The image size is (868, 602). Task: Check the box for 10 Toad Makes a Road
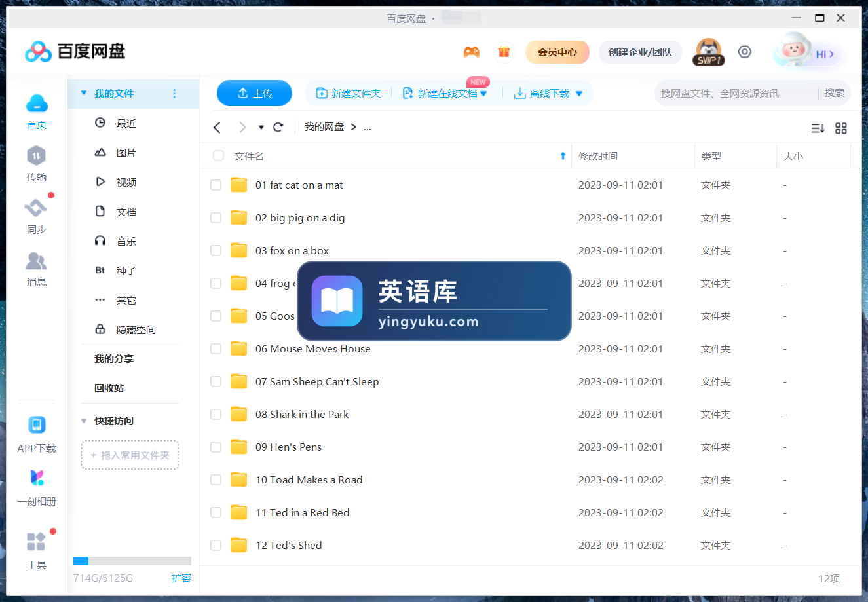coord(216,480)
